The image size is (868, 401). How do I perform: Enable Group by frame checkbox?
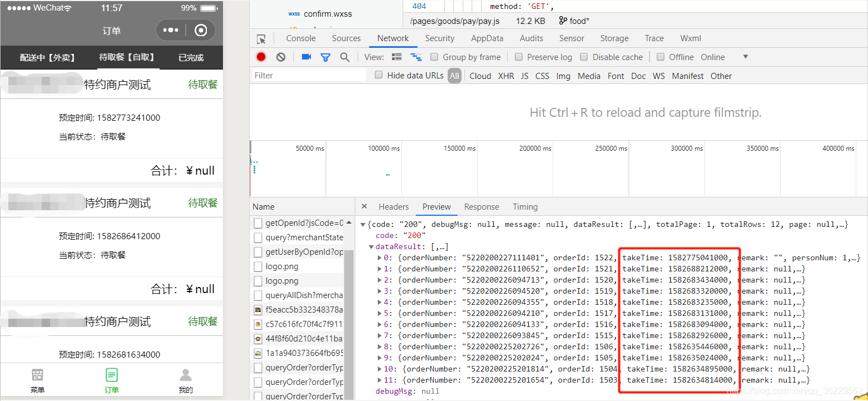[434, 57]
